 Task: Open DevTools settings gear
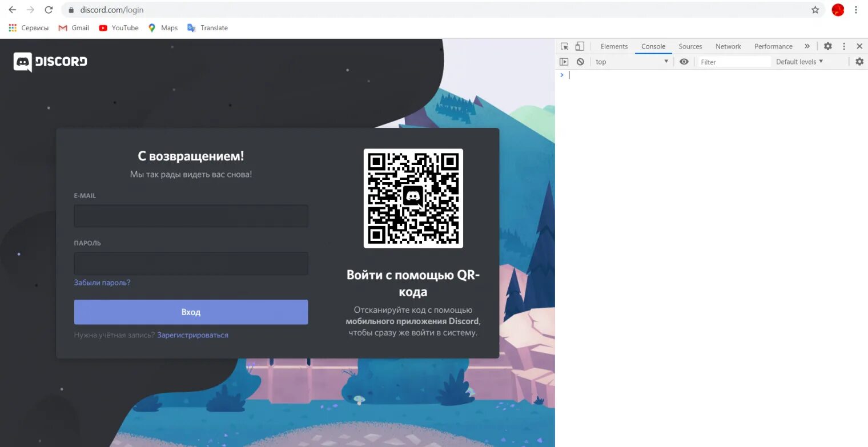(827, 46)
